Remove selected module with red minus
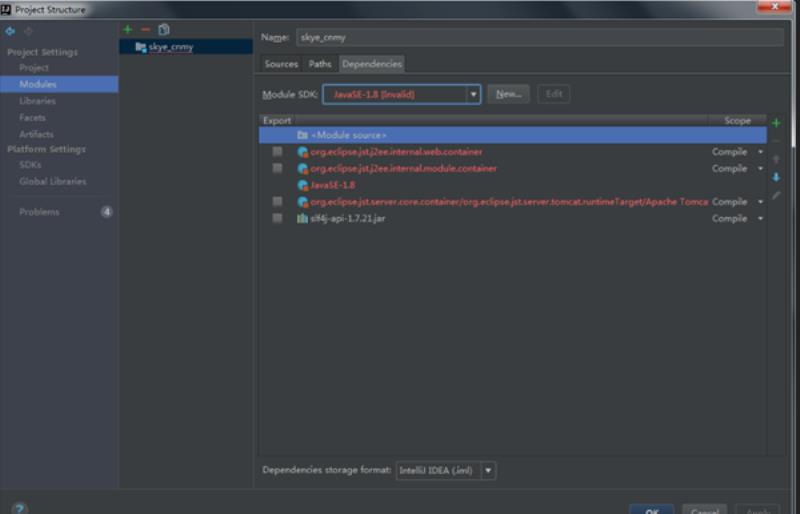Viewport: 800px width, 514px height. point(145,30)
